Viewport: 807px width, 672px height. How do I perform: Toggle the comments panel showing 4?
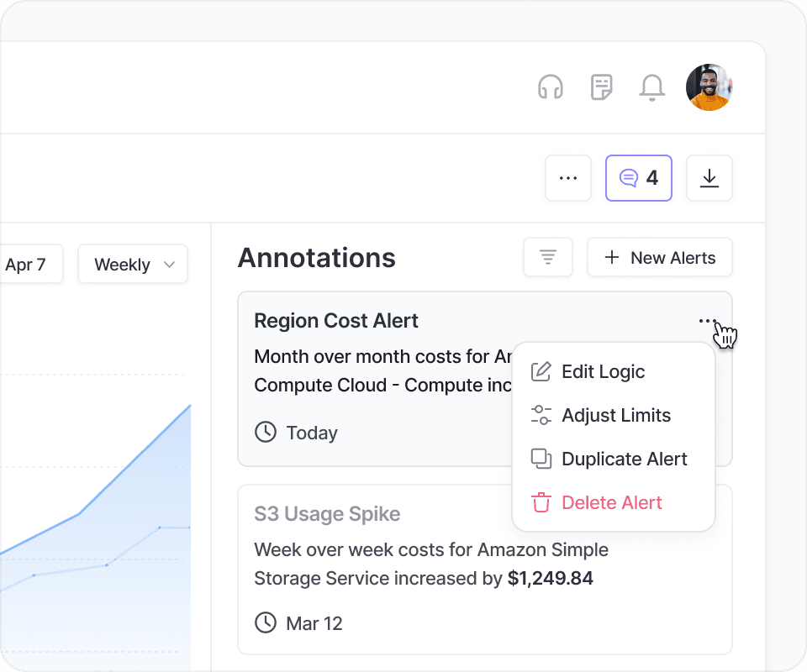click(639, 178)
